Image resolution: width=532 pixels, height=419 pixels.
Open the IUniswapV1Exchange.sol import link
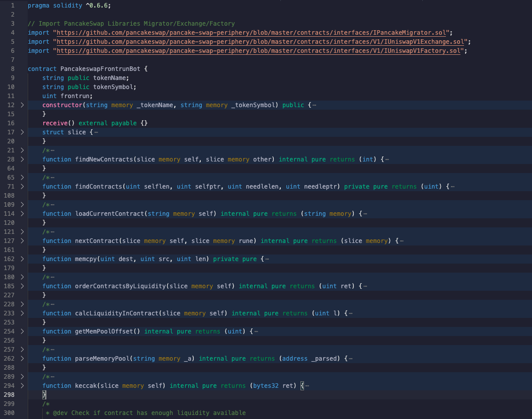coord(260,42)
